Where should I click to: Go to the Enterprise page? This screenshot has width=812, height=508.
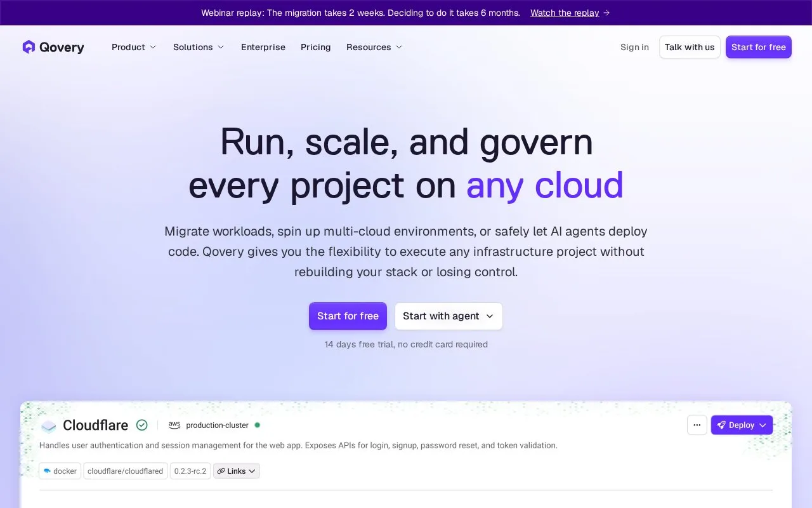point(263,47)
